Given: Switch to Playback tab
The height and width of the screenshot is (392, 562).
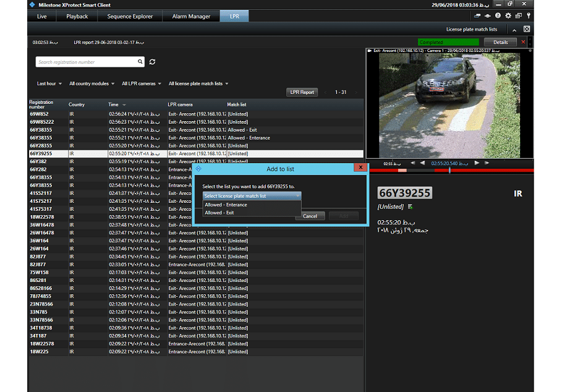Looking at the screenshot, I should pyautogui.click(x=77, y=17).
